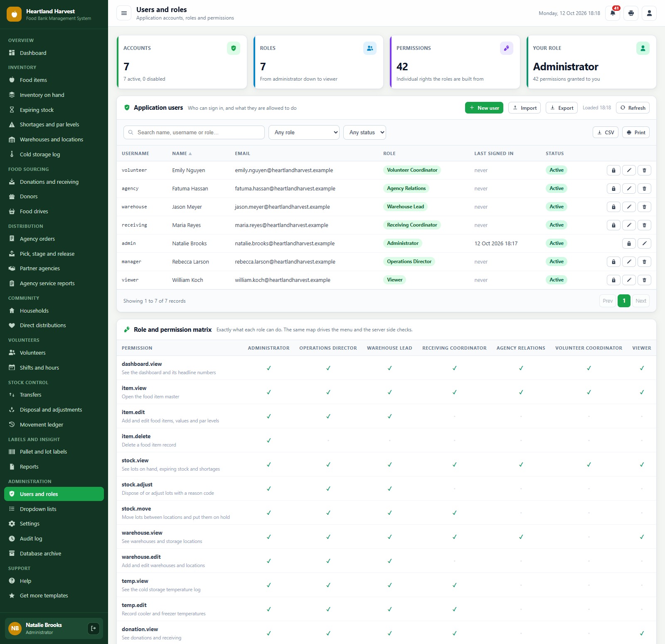The height and width of the screenshot is (644, 665).
Task: Click the email natalie.brooks@heartlandharvest.example
Action: point(285,243)
